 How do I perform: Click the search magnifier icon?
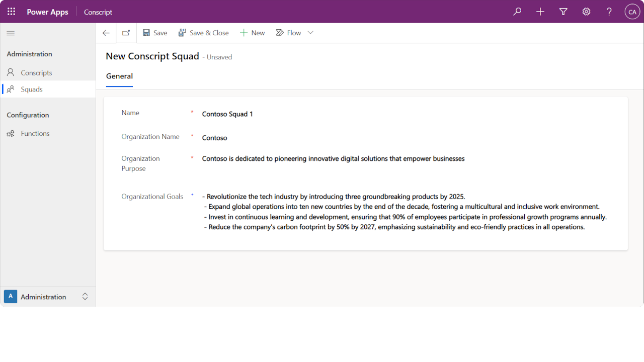tap(517, 12)
